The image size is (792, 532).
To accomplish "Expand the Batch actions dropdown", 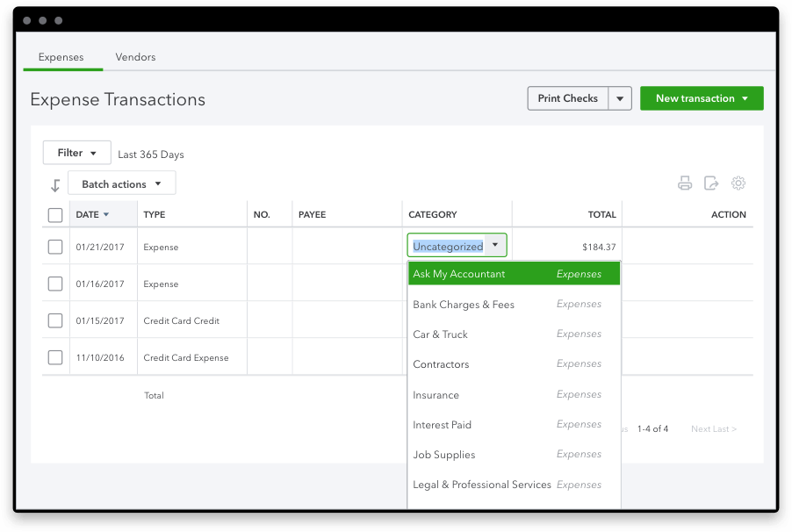I will (x=121, y=184).
